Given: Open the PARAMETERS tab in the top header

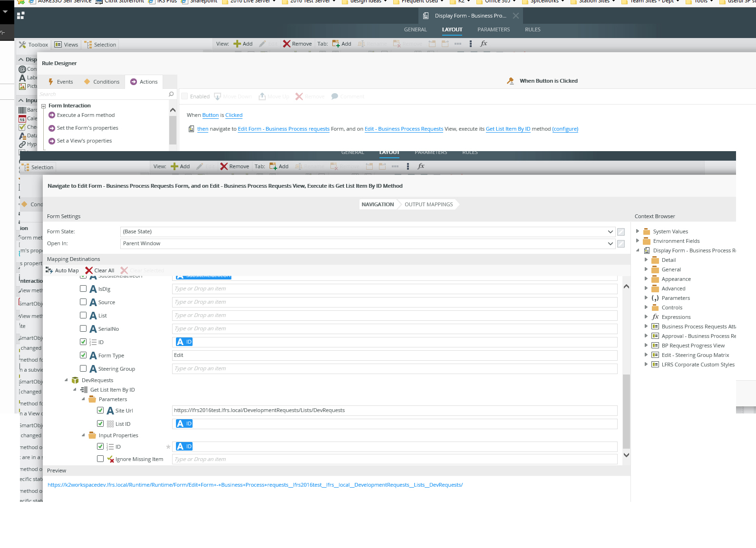Looking at the screenshot, I should pyautogui.click(x=494, y=29).
